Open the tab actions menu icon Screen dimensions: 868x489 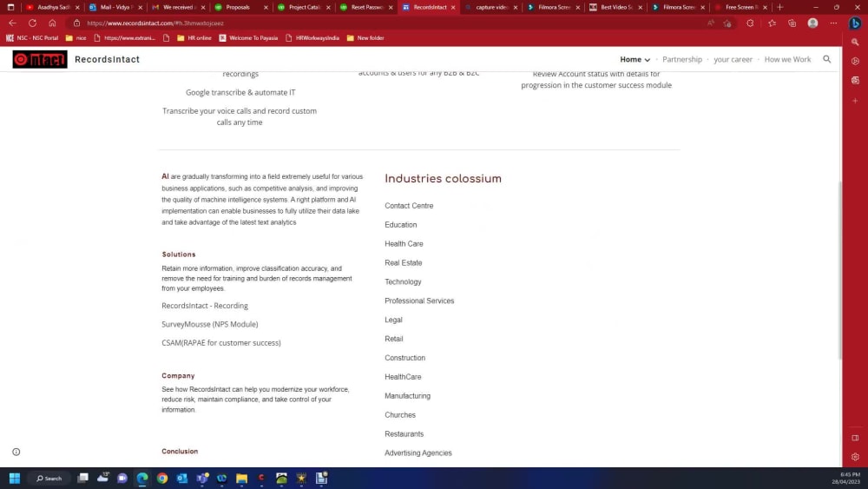coord(10,7)
